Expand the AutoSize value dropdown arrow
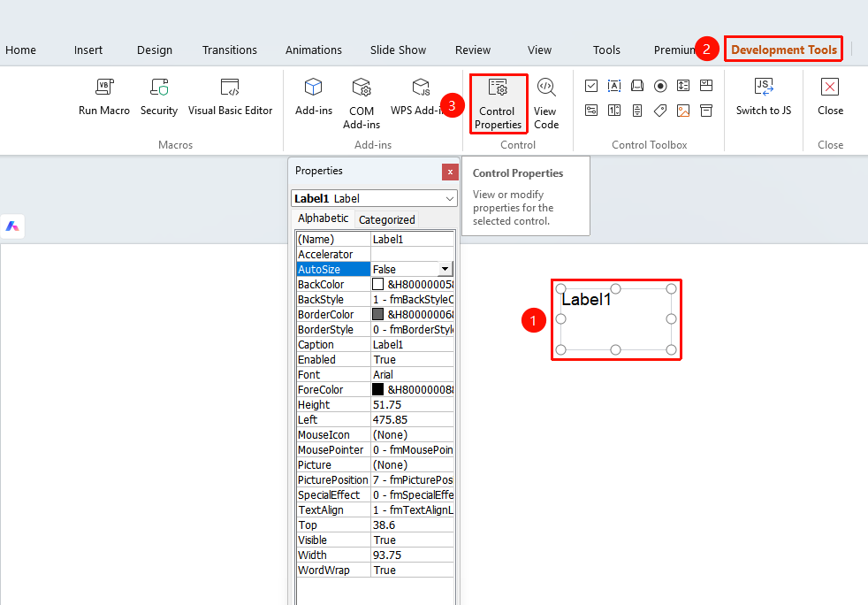 (x=445, y=269)
